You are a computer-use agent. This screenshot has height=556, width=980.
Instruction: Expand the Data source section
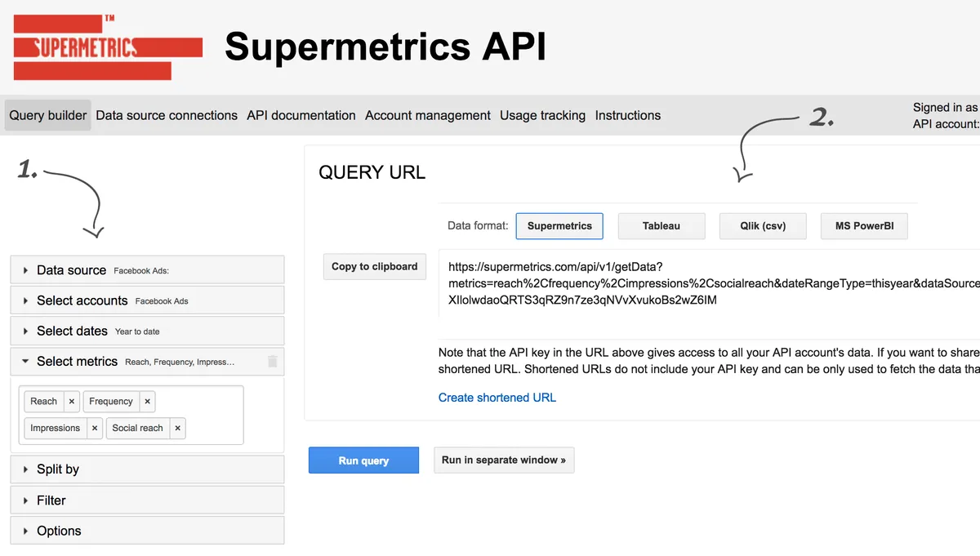[71, 270]
